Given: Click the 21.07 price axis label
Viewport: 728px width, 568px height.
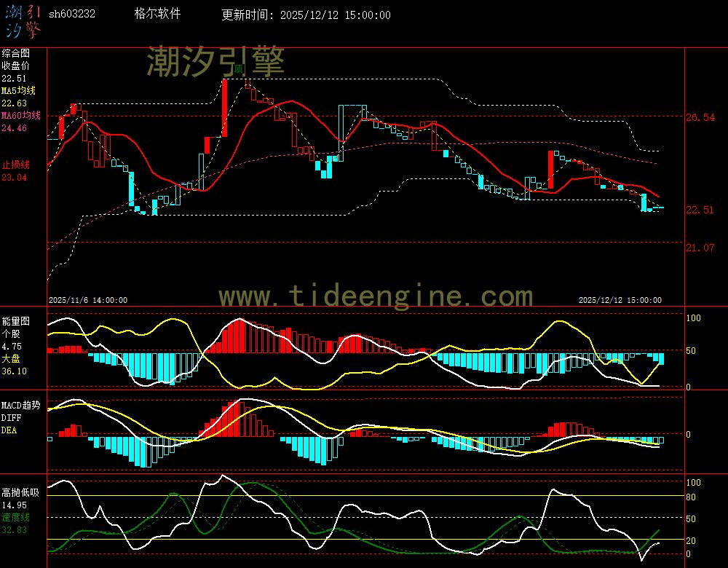Looking at the screenshot, I should [700, 248].
